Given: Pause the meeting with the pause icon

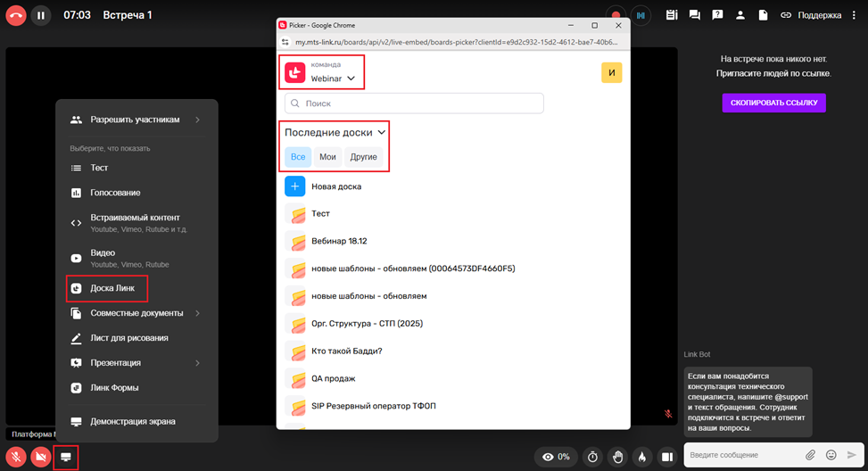Looking at the screenshot, I should click(41, 15).
